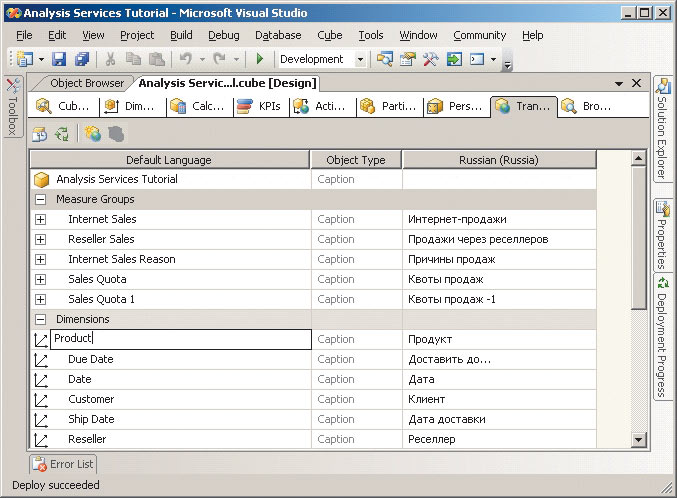Open the Properties side panel
The image size is (677, 498).
(662, 234)
